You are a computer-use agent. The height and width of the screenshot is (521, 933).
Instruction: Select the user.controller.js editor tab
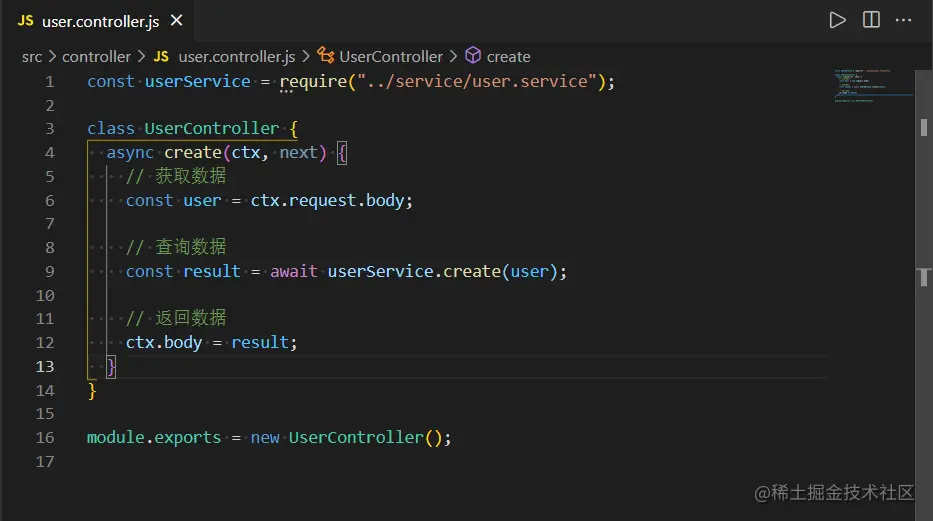coord(98,21)
